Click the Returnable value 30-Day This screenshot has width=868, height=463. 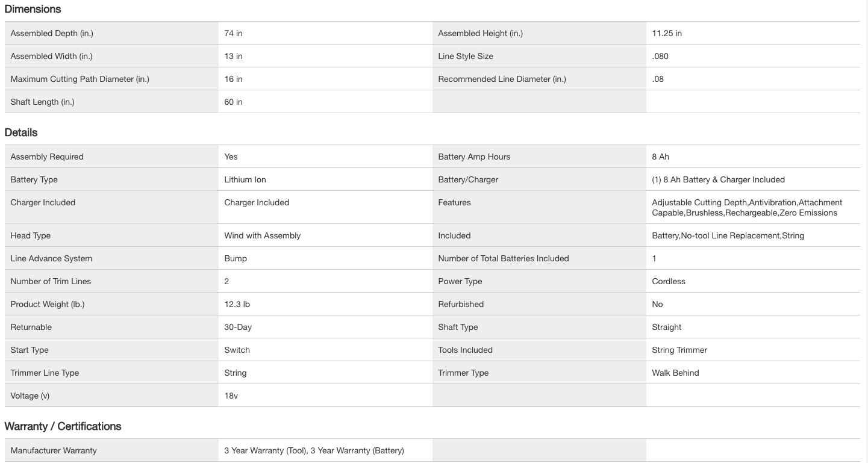(x=238, y=327)
